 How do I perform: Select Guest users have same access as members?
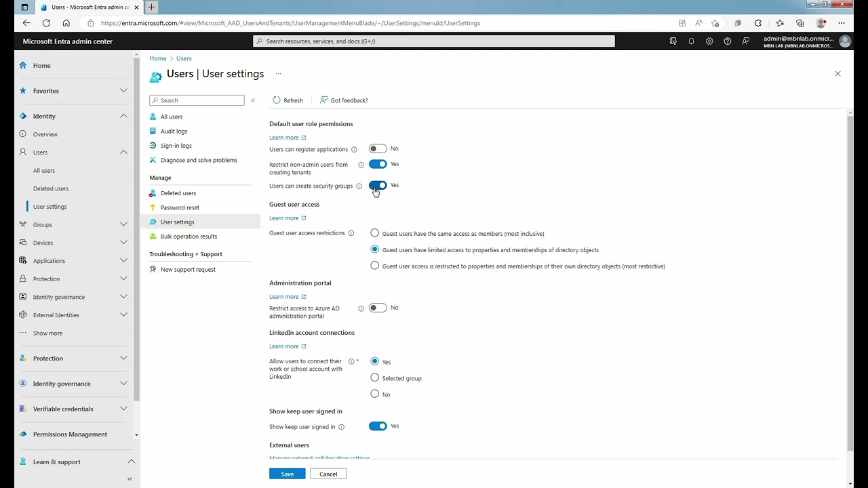click(374, 233)
